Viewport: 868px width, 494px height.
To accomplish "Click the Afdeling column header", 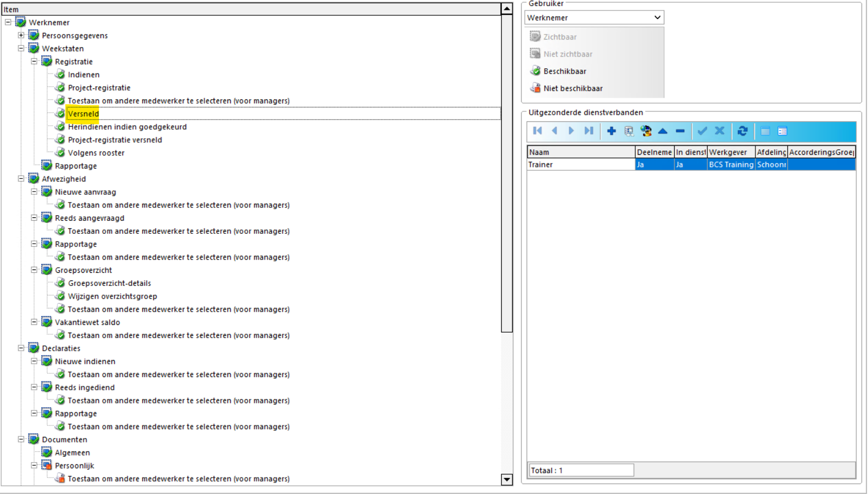I will click(x=771, y=152).
